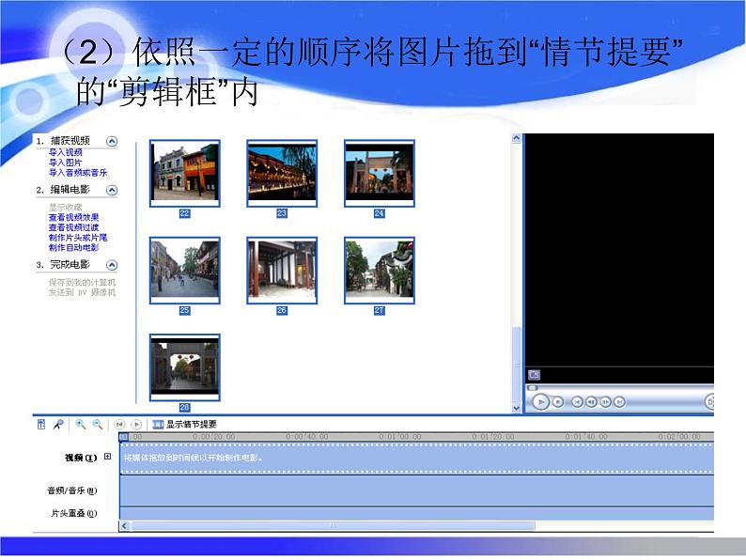Select picture thumbnail 22
The width and height of the screenshot is (746, 560).
tap(184, 174)
